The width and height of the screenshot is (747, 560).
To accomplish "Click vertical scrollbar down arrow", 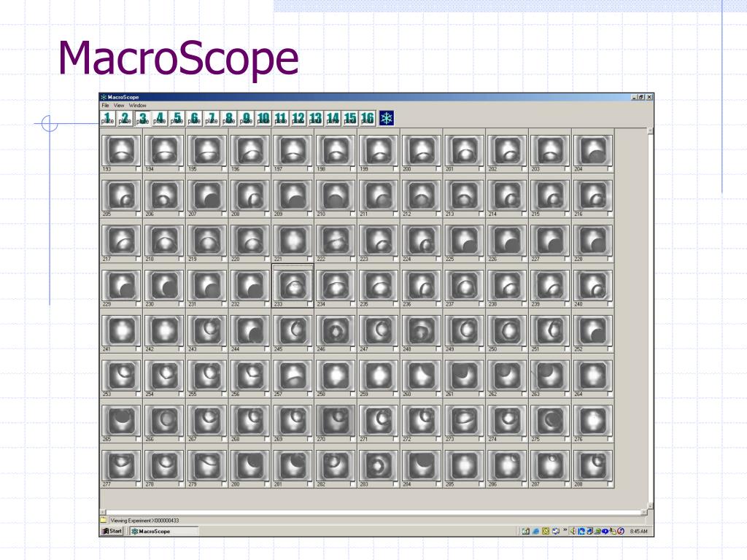I will pyautogui.click(x=650, y=506).
